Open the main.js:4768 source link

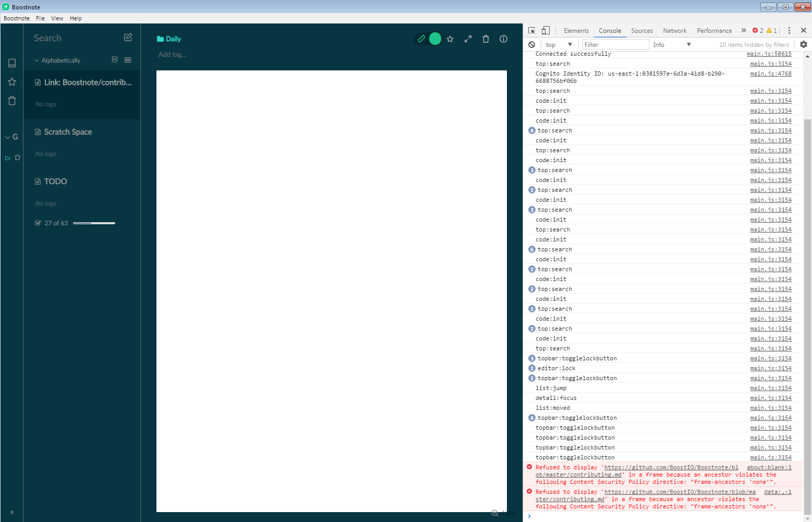[x=771, y=74]
